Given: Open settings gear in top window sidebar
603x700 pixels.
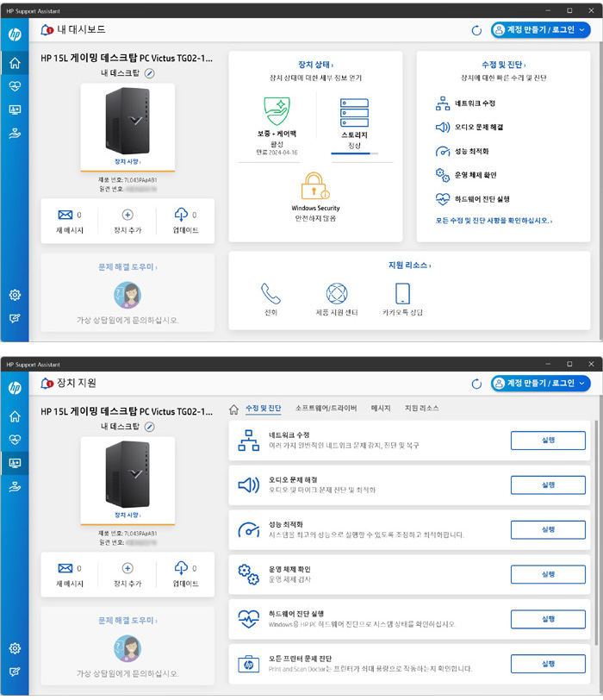Looking at the screenshot, I should click(15, 295).
